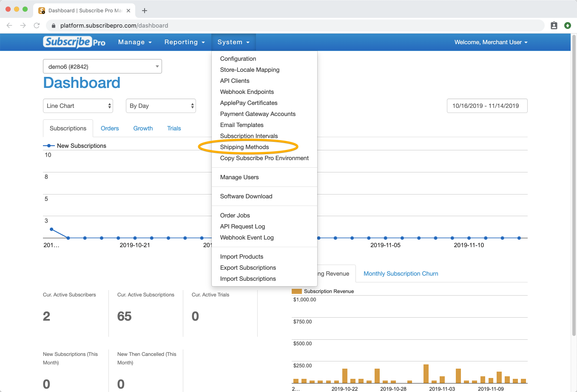Click the Subscribe Pro logo

click(x=74, y=42)
